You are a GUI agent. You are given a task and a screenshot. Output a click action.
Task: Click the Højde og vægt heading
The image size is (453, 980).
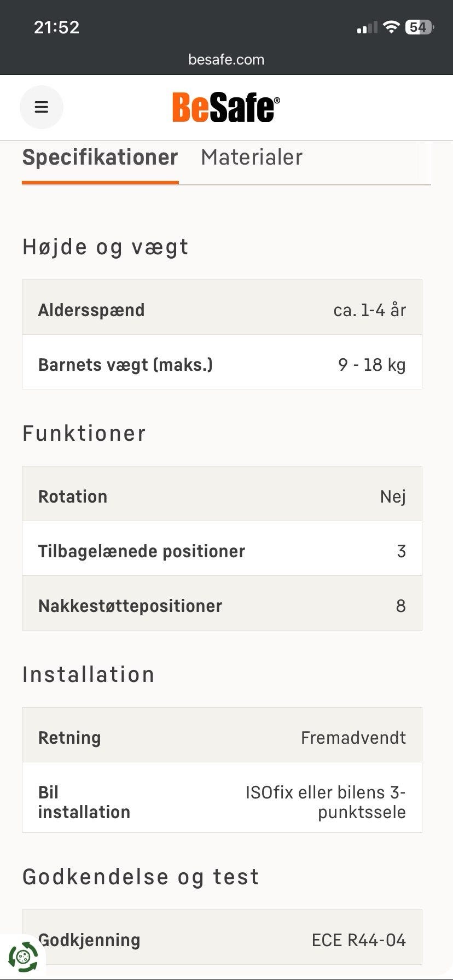pos(106,247)
